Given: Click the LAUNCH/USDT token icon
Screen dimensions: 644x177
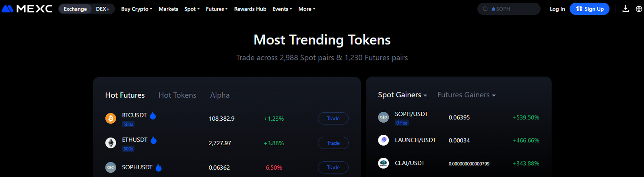Looking at the screenshot, I should (x=384, y=140).
